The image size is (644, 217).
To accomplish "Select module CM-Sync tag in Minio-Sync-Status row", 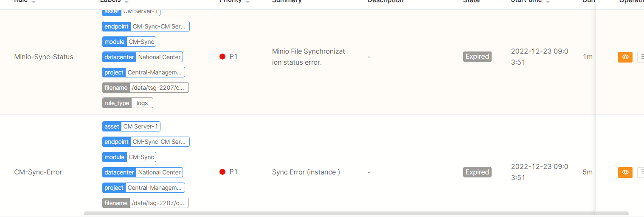I will [129, 42].
